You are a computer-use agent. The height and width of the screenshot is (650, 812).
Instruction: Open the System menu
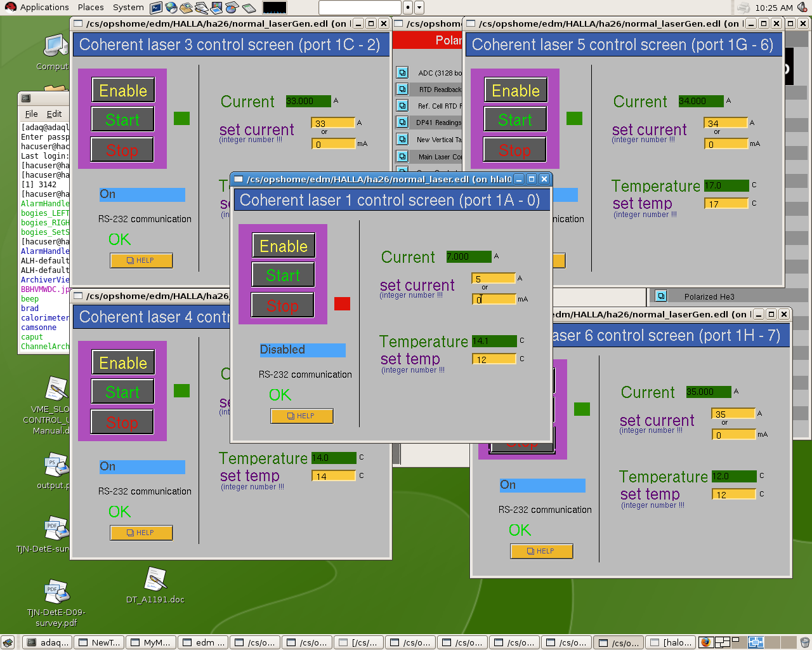coord(128,8)
